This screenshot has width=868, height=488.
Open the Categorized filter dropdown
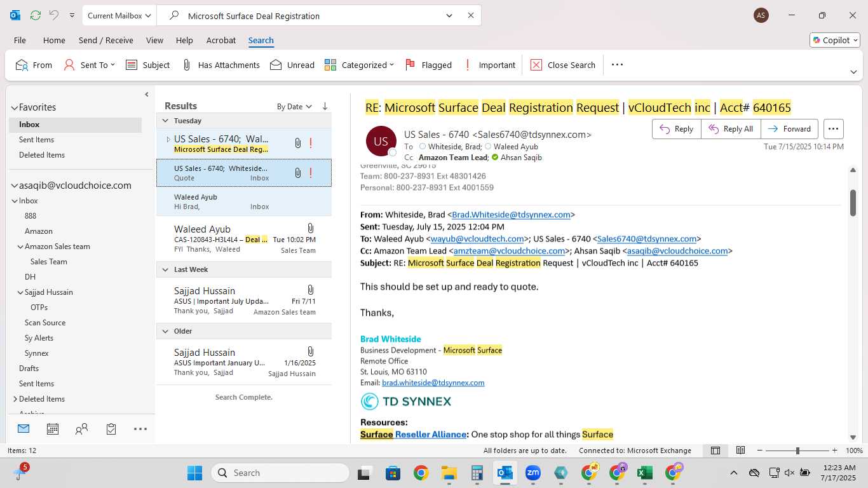359,65
